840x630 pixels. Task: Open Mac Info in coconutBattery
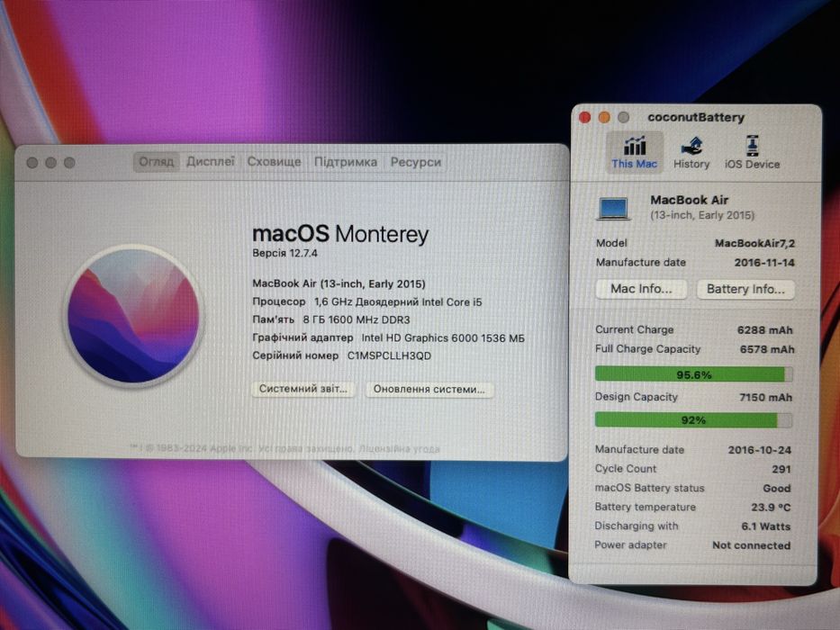click(641, 289)
